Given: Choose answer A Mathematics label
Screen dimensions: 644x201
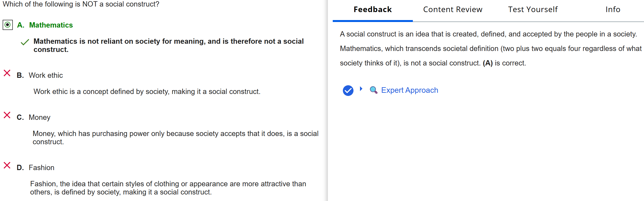Looking at the screenshot, I should (51, 25).
